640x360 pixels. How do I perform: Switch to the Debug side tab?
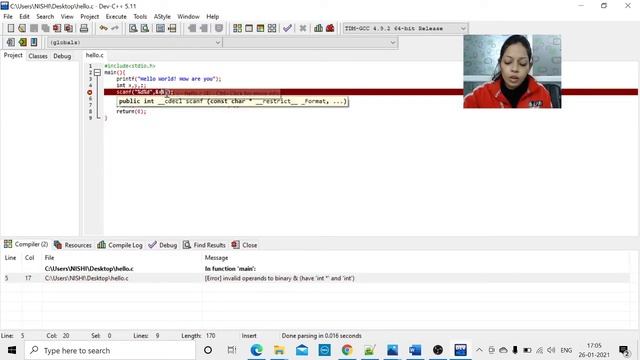coord(62,56)
